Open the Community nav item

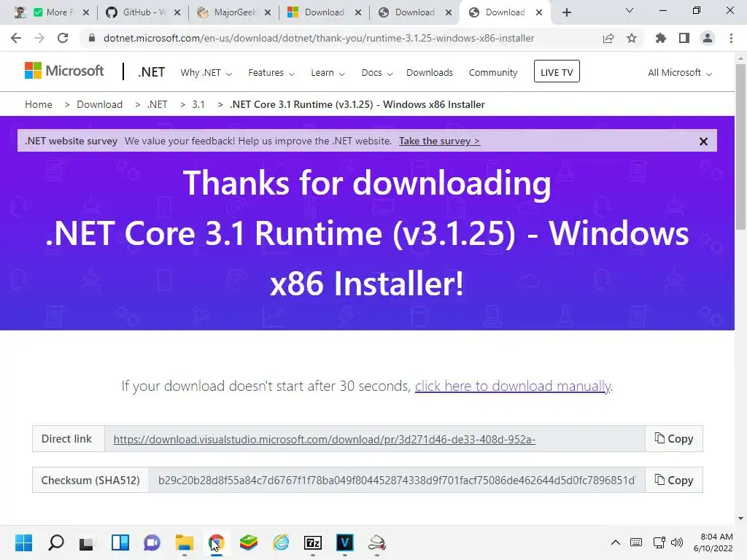coord(493,73)
